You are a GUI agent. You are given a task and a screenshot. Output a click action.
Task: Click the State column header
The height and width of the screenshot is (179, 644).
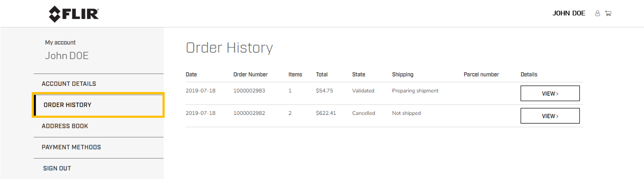358,75
